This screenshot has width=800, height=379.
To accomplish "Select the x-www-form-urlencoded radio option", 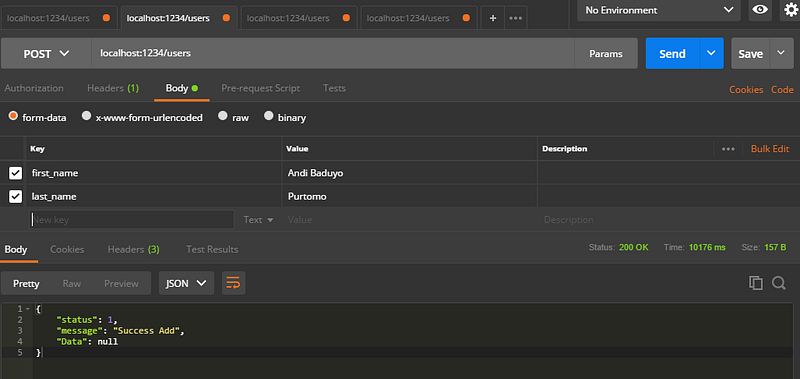I will click(87, 116).
